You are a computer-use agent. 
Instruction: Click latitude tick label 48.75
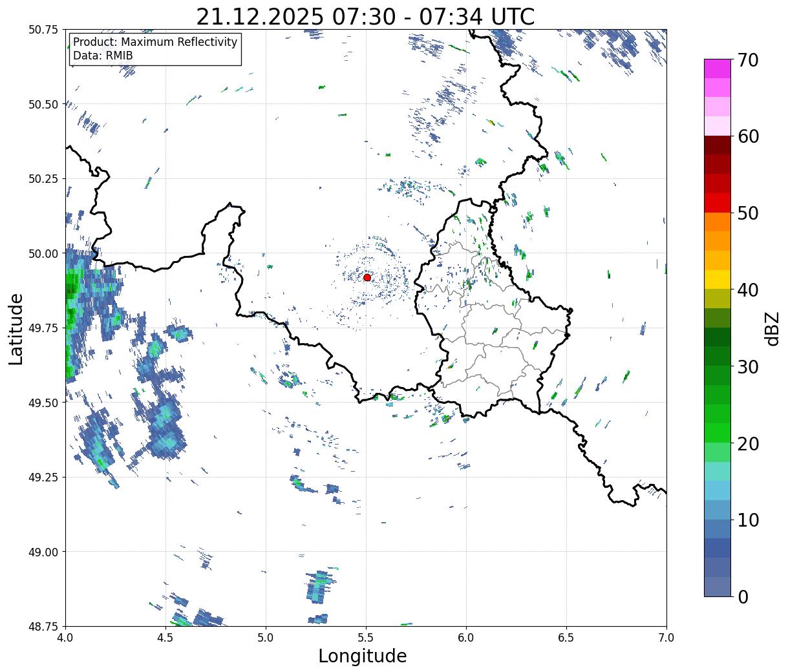pos(43,626)
